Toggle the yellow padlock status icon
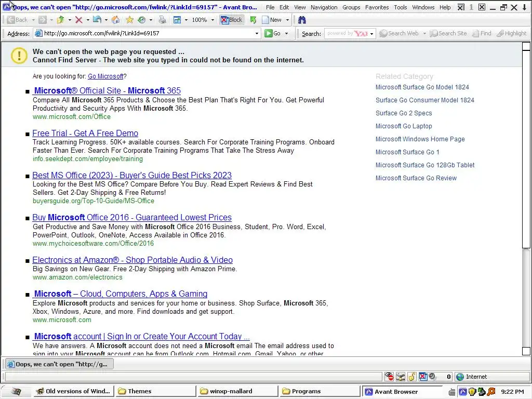This screenshot has width=532, height=399. pyautogui.click(x=412, y=377)
